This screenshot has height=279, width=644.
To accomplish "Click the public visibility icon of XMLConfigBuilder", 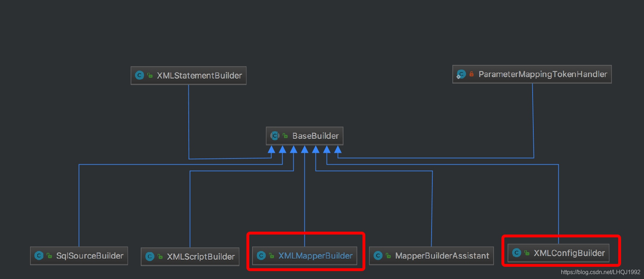I will (527, 253).
